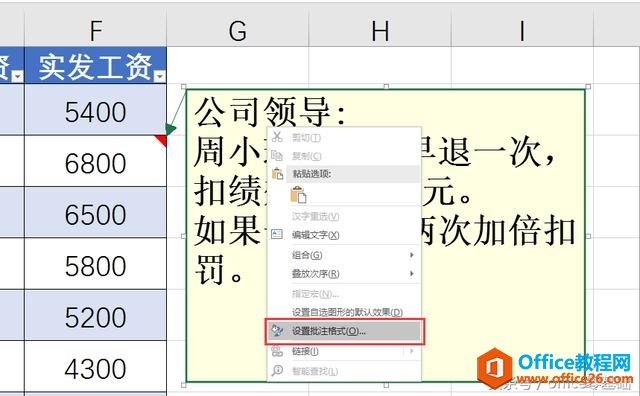This screenshot has width=640, height=396.
Task: Click cell with value 5200
Action: tap(96, 316)
